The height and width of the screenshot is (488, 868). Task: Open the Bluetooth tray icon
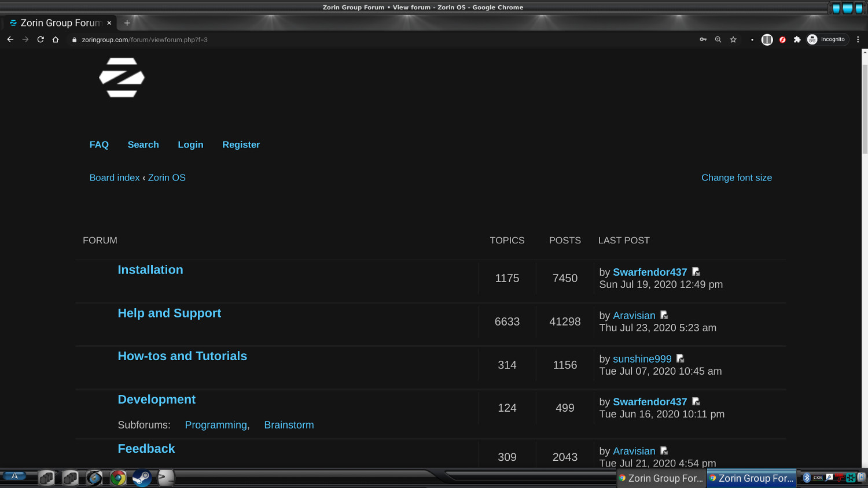[x=807, y=478]
